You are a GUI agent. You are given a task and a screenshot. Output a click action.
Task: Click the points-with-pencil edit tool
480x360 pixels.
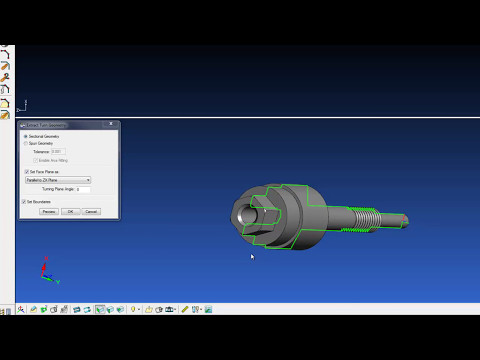point(5,77)
